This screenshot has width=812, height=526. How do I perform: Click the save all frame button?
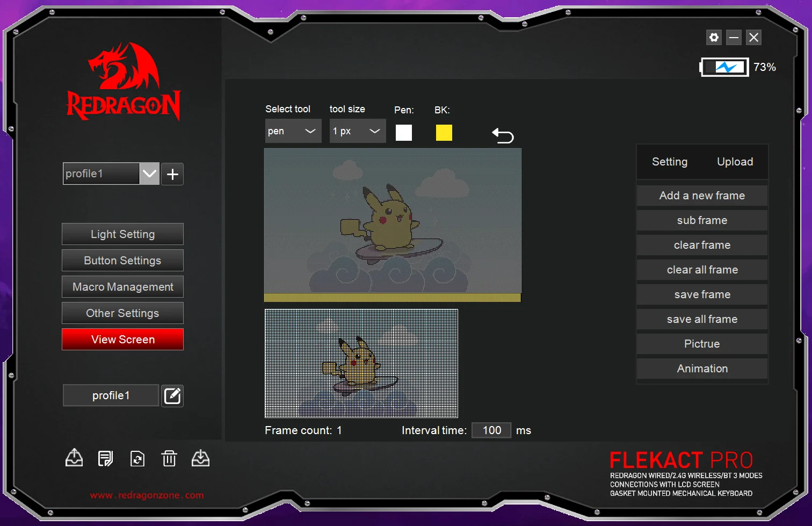[x=702, y=319]
